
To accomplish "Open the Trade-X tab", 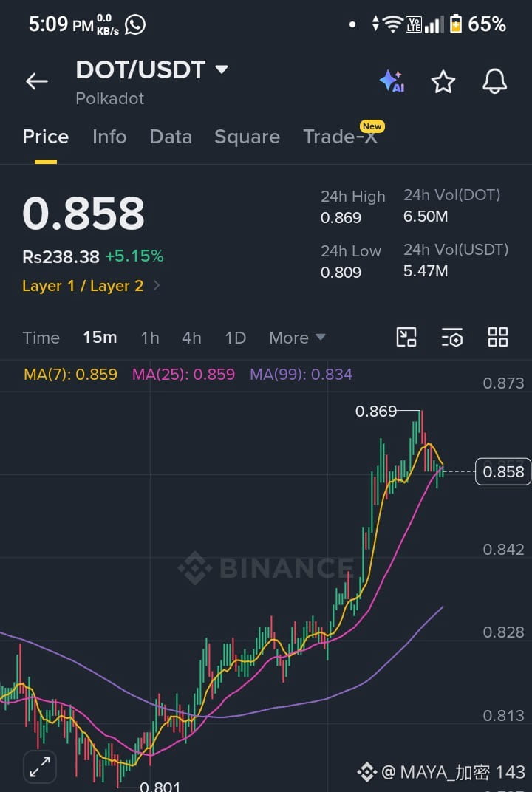I will pos(340,137).
